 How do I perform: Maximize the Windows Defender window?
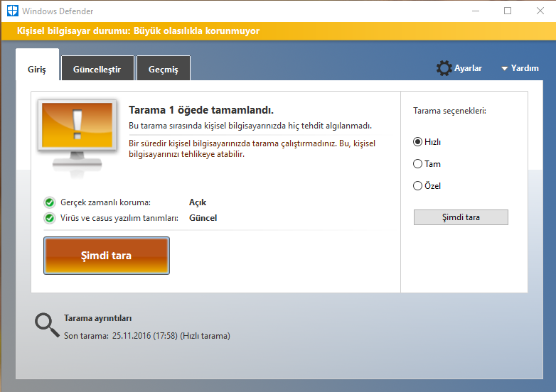508,11
